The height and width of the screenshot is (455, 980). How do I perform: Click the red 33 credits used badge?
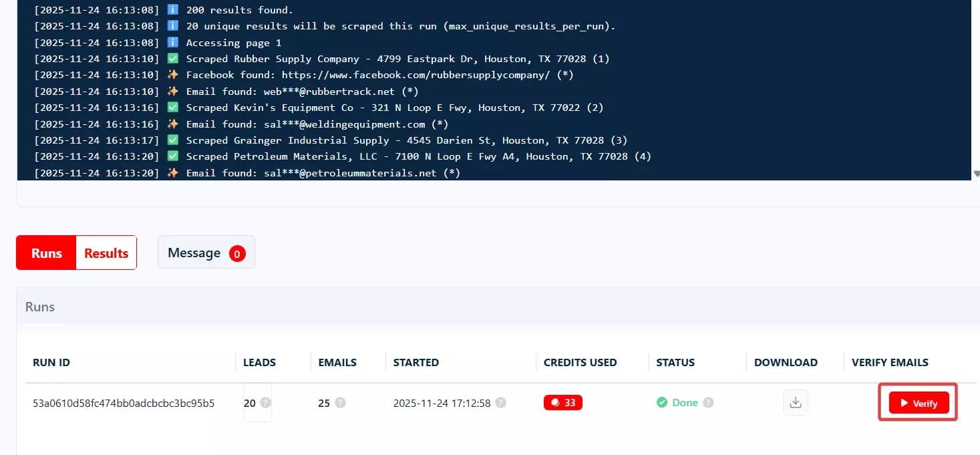(x=563, y=403)
